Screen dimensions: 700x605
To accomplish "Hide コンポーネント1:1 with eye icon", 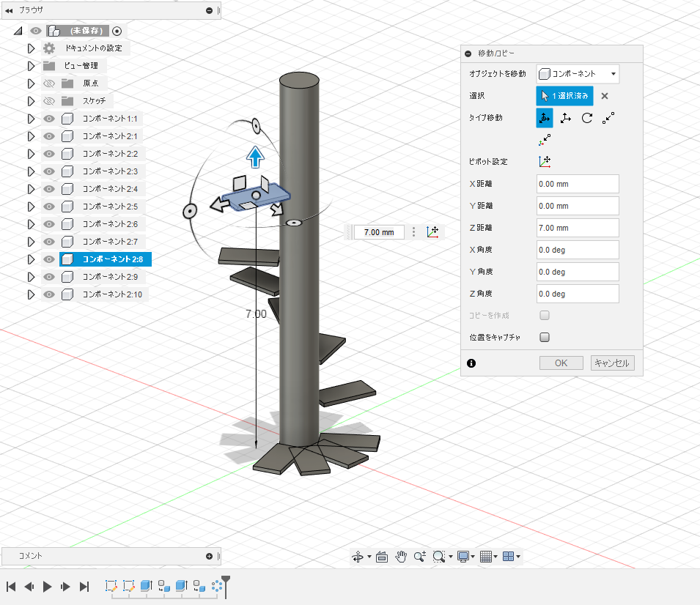I will tap(48, 119).
